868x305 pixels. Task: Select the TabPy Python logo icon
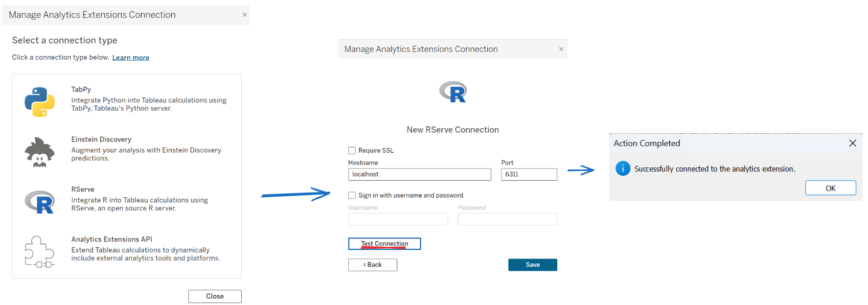pos(40,102)
